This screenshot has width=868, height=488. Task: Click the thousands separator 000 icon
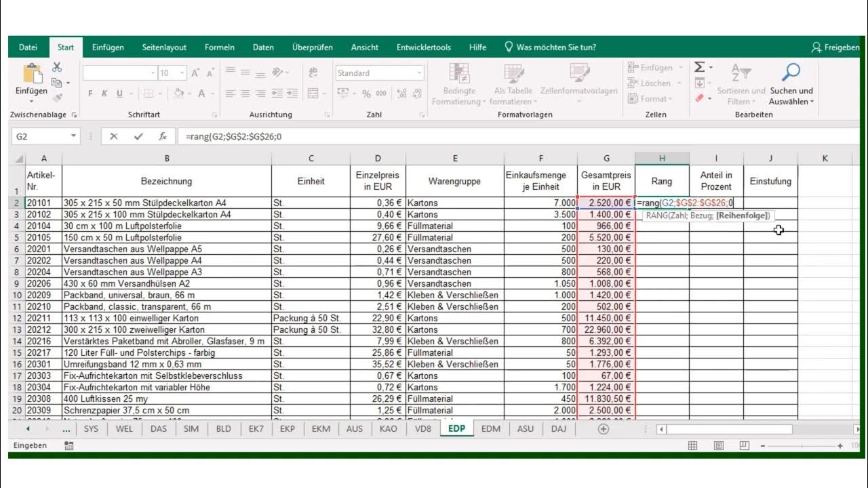point(381,94)
